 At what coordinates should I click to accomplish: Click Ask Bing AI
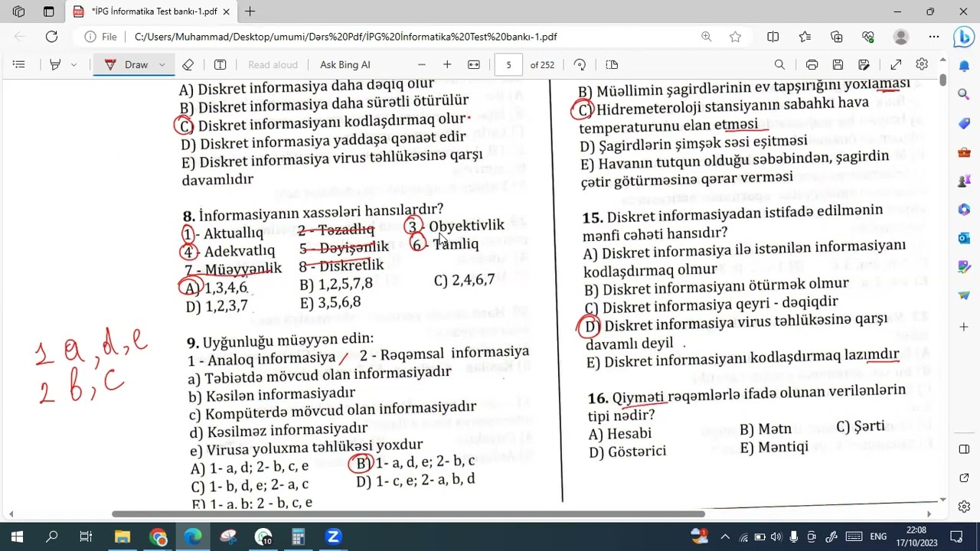click(x=345, y=65)
